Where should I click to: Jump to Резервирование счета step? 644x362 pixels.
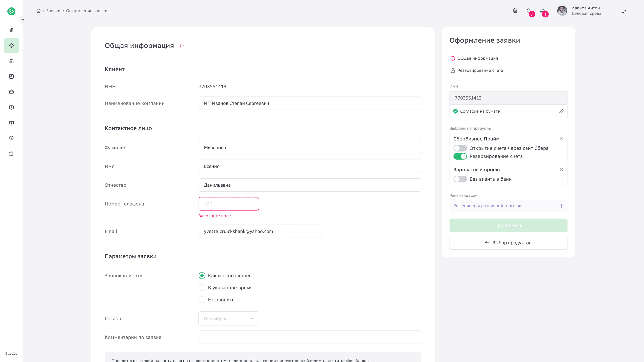click(x=480, y=70)
